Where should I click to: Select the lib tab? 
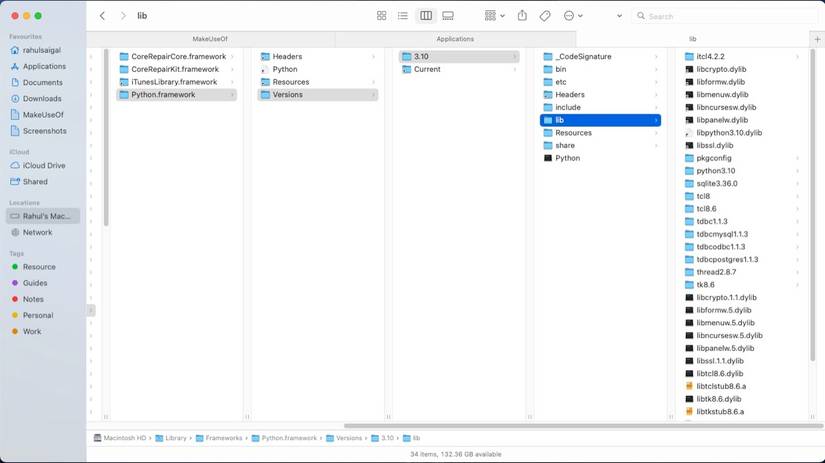[x=692, y=39]
